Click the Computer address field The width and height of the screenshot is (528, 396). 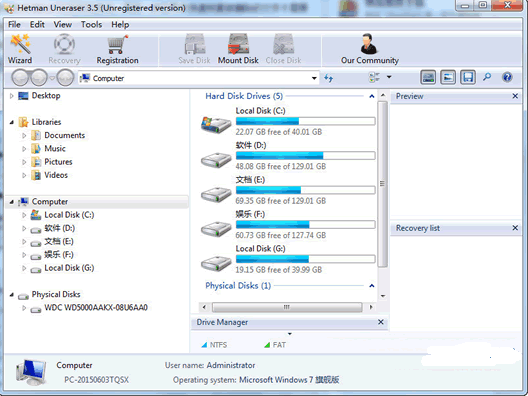(x=199, y=78)
